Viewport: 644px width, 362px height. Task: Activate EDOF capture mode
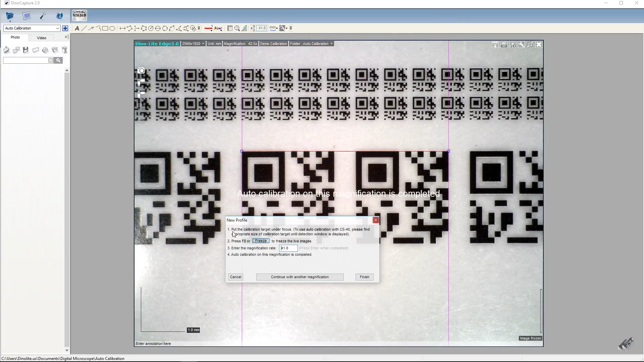tap(141, 119)
